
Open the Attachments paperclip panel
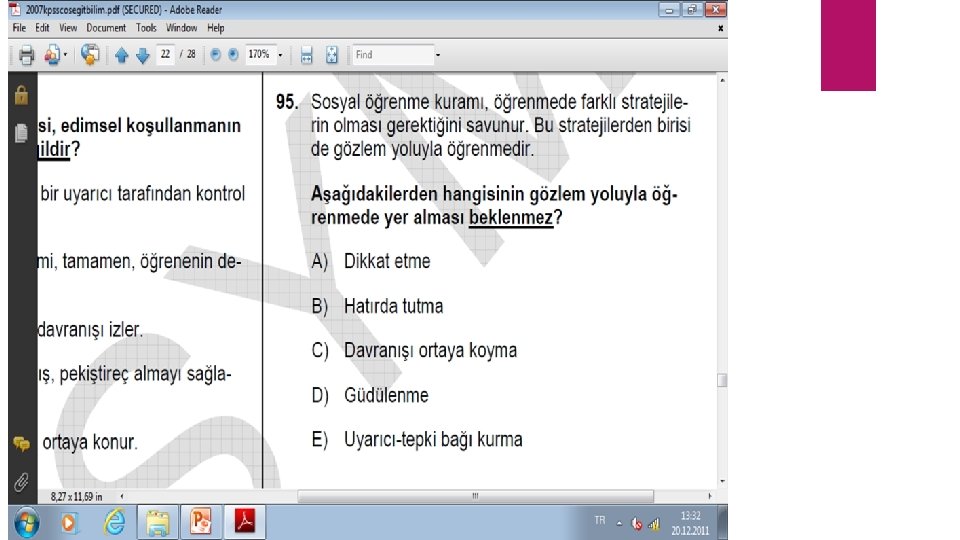click(x=21, y=482)
